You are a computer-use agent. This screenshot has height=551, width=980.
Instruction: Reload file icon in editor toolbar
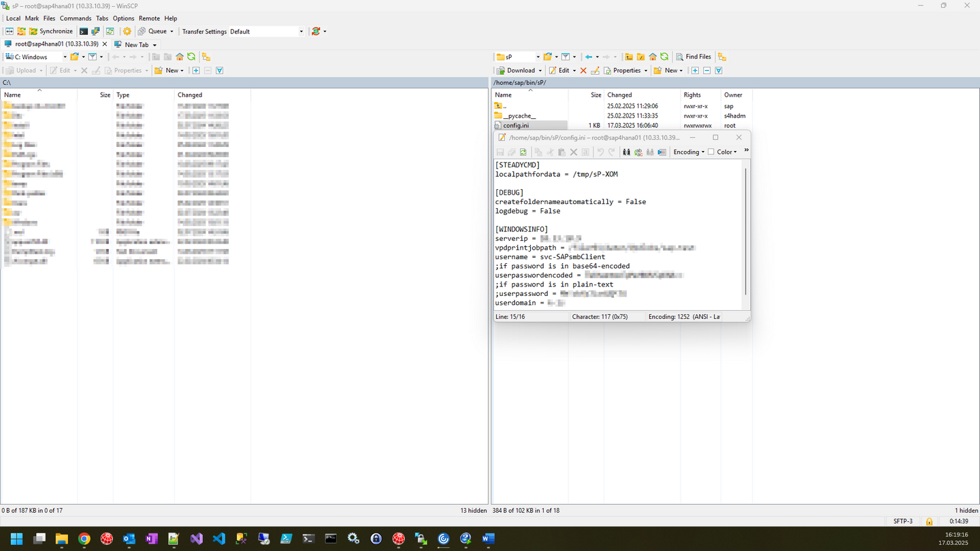point(523,152)
